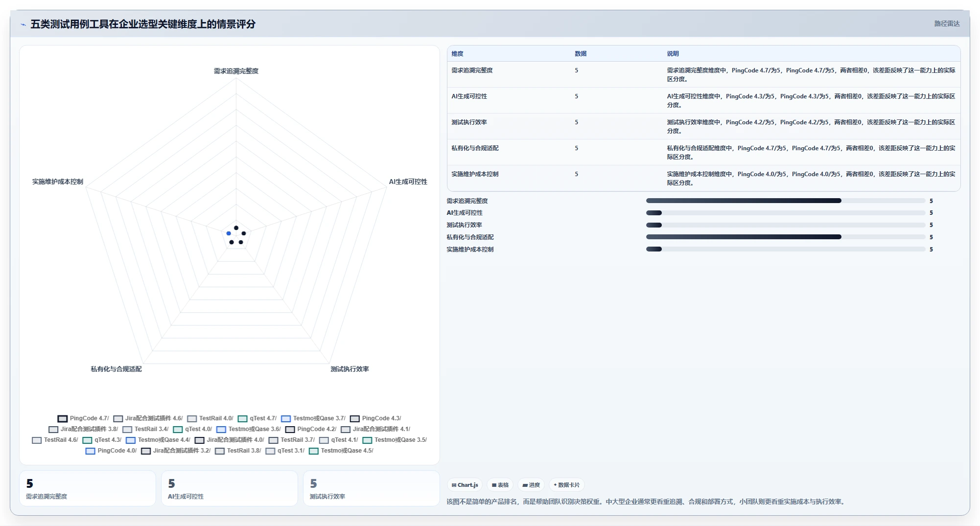Toggle the TestRail 3.7/ legend entry

(x=292, y=440)
